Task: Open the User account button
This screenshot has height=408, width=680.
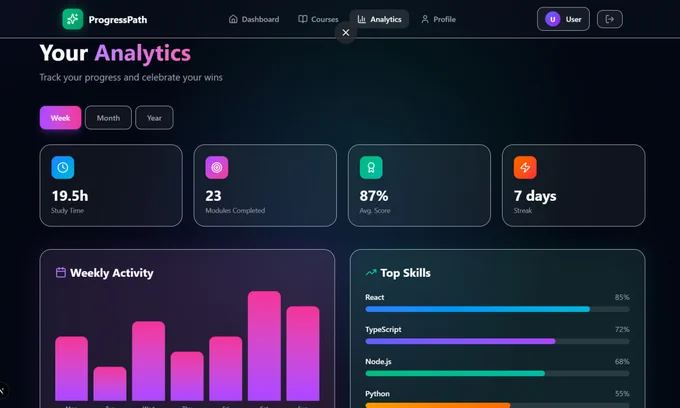Action: tap(563, 19)
